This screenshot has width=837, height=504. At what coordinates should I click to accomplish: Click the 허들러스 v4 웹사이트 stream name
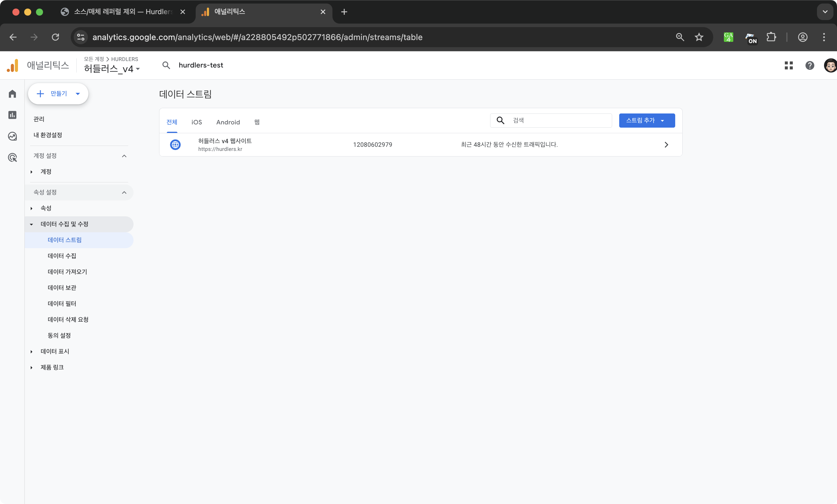click(225, 141)
